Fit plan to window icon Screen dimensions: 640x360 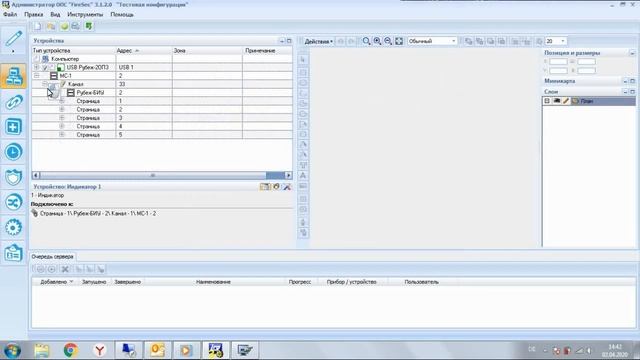click(x=399, y=41)
